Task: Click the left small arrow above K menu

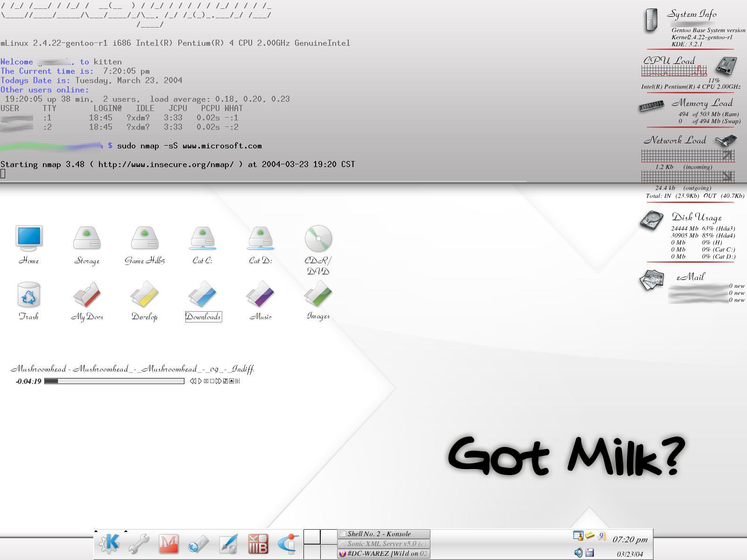Action: [x=96, y=531]
